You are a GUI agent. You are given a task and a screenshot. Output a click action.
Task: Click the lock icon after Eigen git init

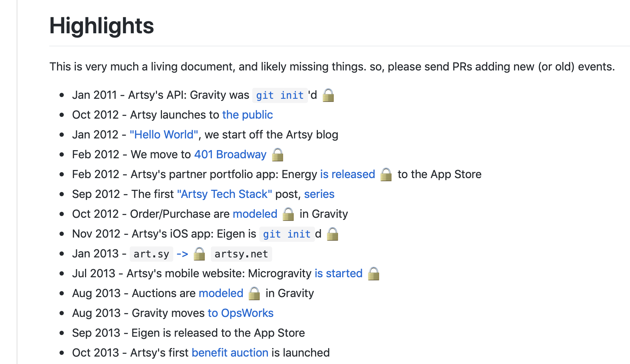click(x=333, y=234)
